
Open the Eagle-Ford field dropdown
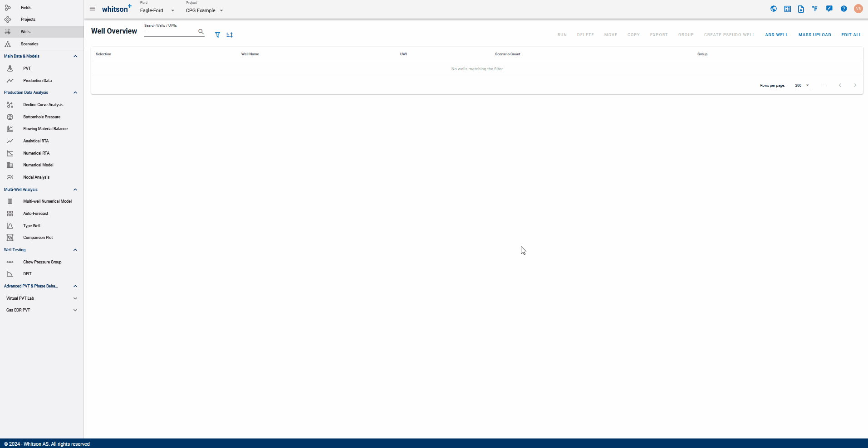tap(157, 10)
